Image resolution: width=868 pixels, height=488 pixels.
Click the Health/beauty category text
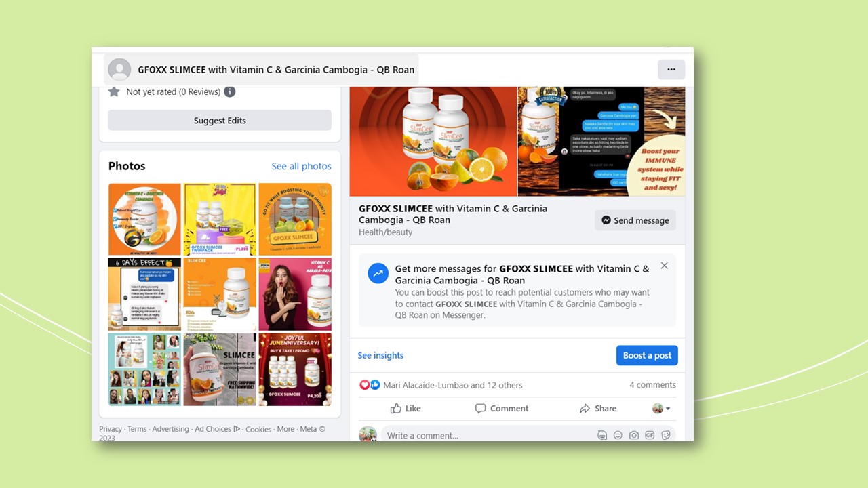click(x=385, y=232)
